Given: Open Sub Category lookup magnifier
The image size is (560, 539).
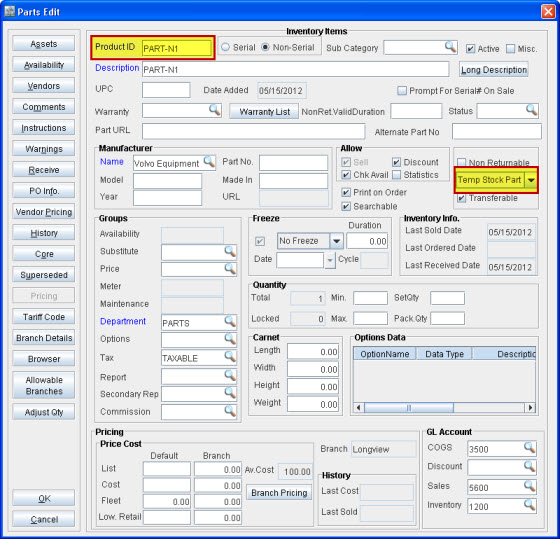Looking at the screenshot, I should coord(450,46).
